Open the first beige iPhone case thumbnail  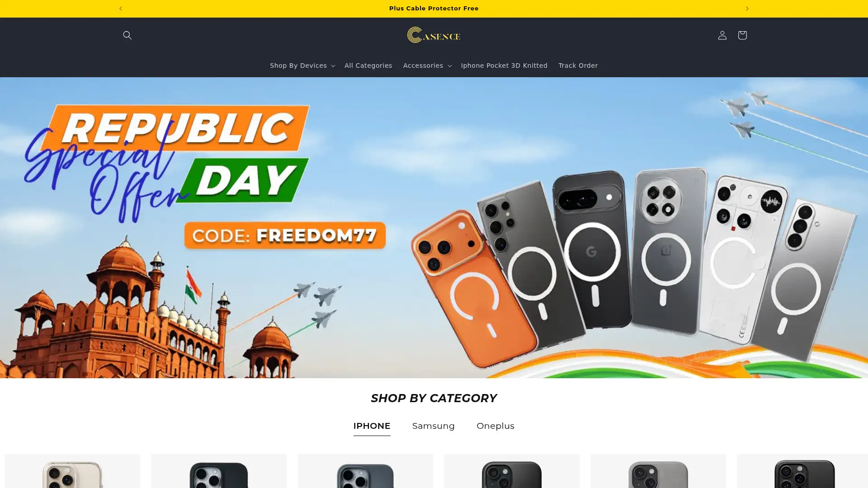pos(72,471)
